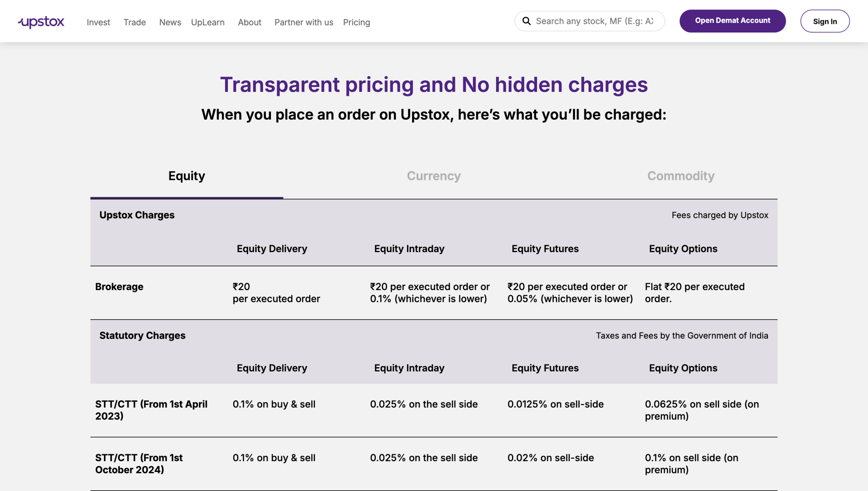The width and height of the screenshot is (868, 491).
Task: Open the Trade menu
Action: pyautogui.click(x=135, y=22)
